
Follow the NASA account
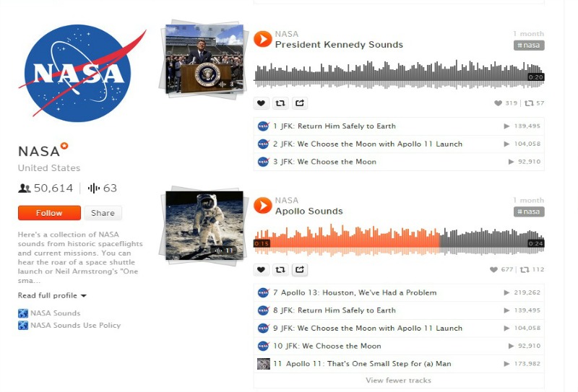point(49,213)
